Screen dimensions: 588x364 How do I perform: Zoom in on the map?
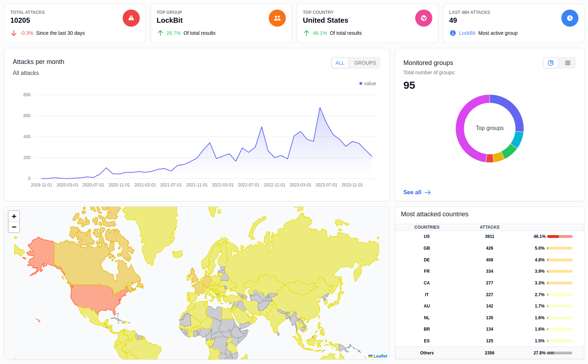[14, 216]
